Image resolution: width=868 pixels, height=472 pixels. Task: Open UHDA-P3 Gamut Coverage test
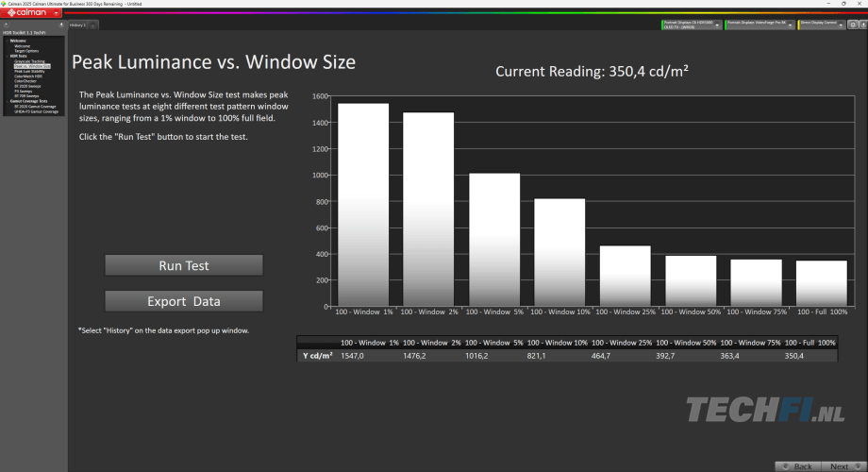tap(34, 112)
